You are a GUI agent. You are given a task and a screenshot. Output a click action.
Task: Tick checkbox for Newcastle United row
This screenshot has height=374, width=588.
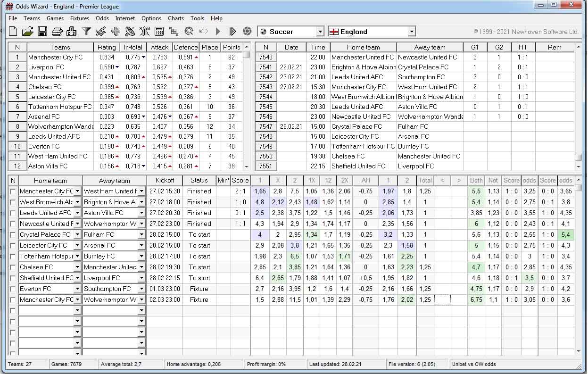13,224
